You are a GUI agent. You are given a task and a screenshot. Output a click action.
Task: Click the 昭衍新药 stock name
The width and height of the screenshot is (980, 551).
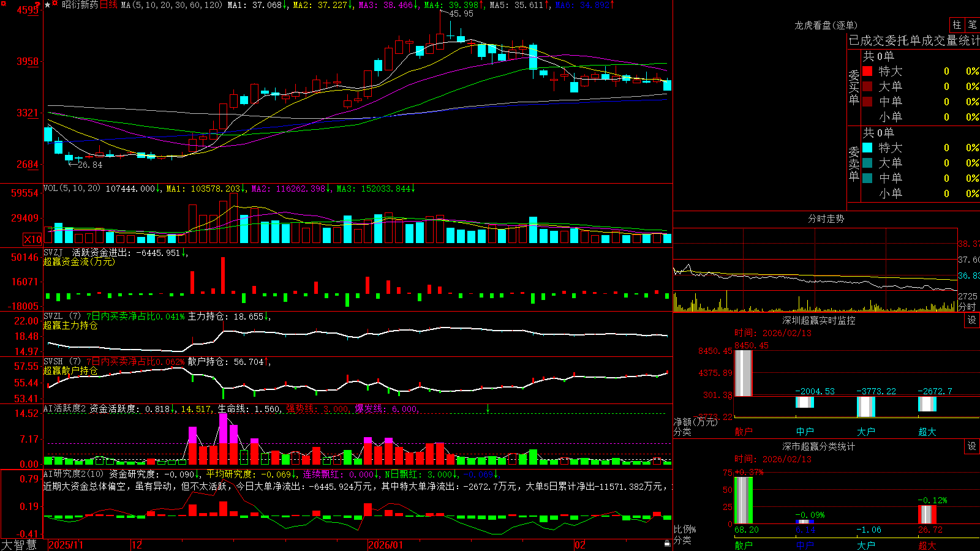click(80, 5)
